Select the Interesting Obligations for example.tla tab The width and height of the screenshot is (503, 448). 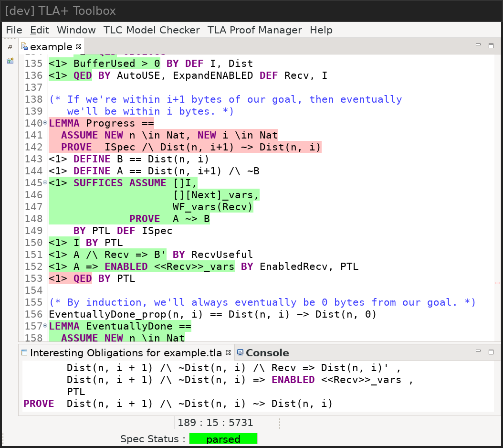coord(125,353)
